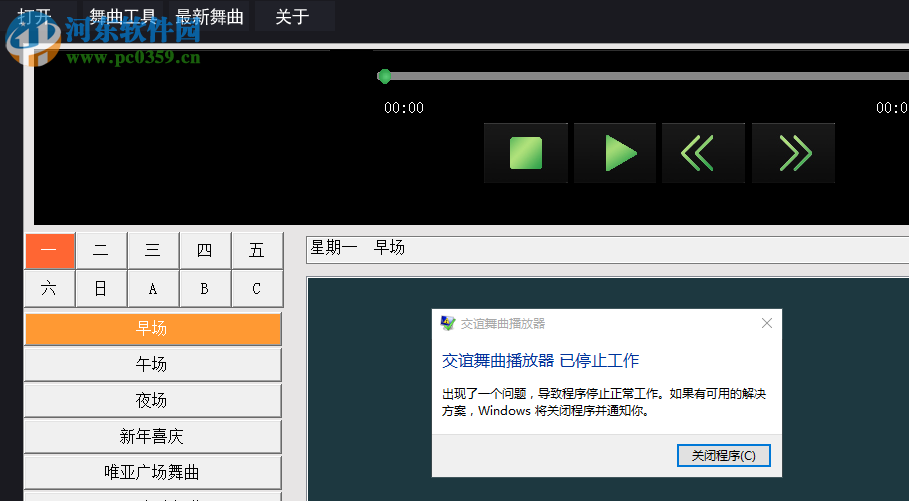Start playback with the green play triangle
This screenshot has height=501, width=909.
[615, 153]
